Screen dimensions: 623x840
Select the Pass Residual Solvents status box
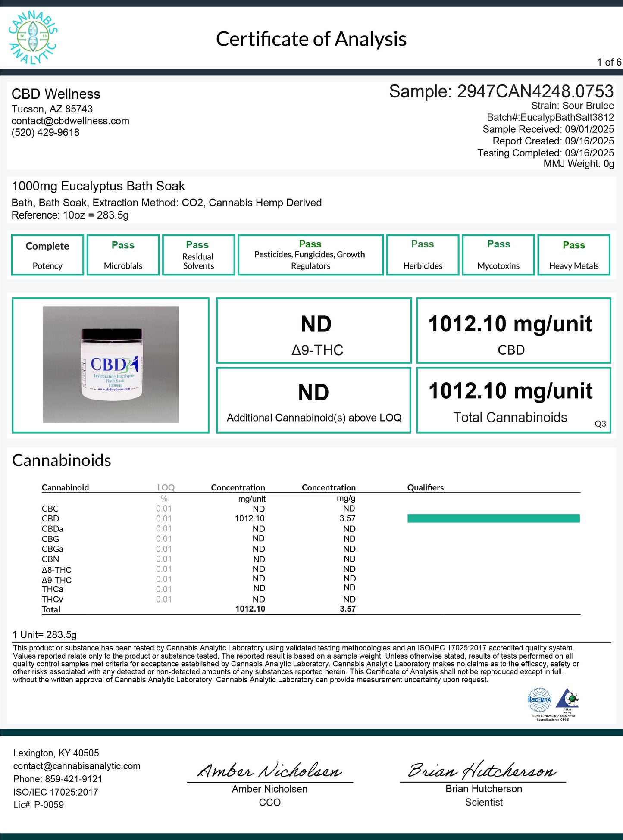(x=199, y=255)
